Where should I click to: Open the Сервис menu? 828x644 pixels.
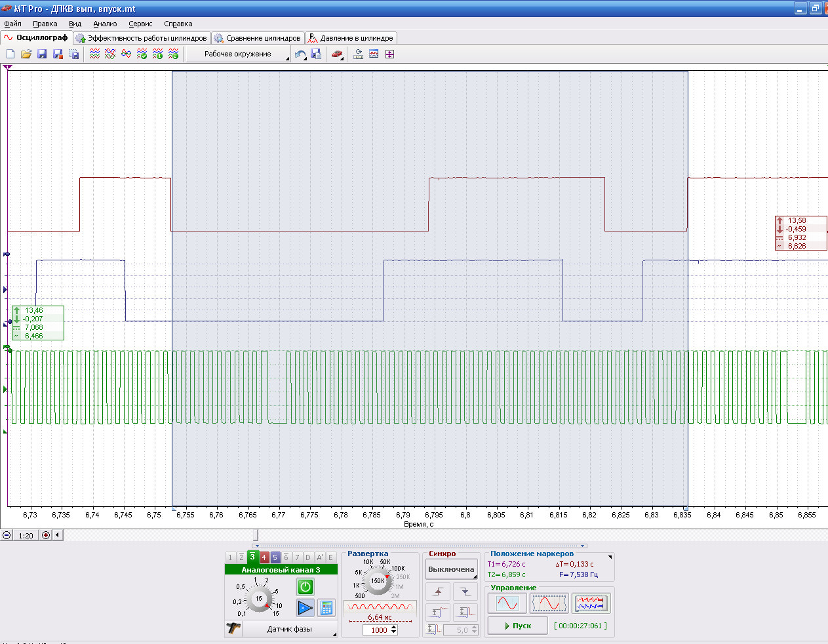(x=140, y=24)
